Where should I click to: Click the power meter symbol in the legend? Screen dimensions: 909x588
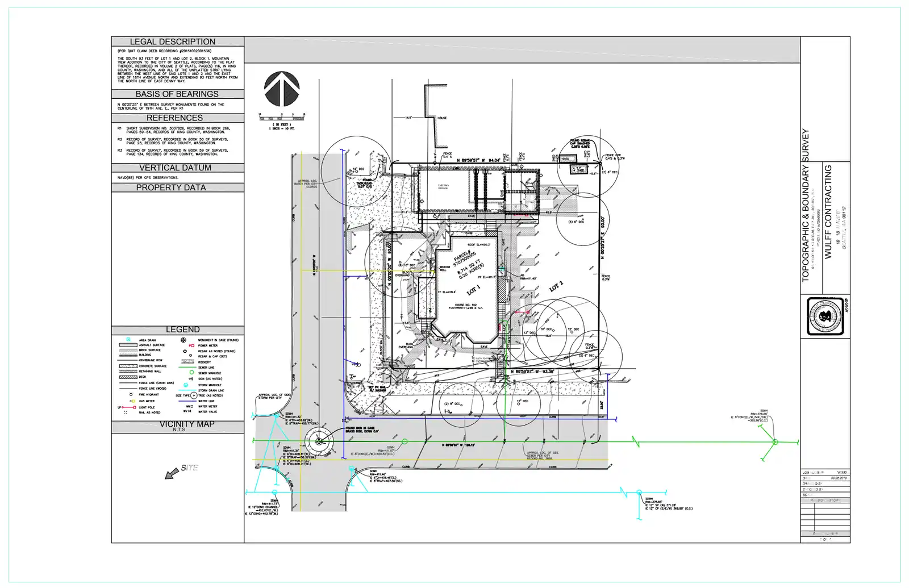pyautogui.click(x=191, y=345)
